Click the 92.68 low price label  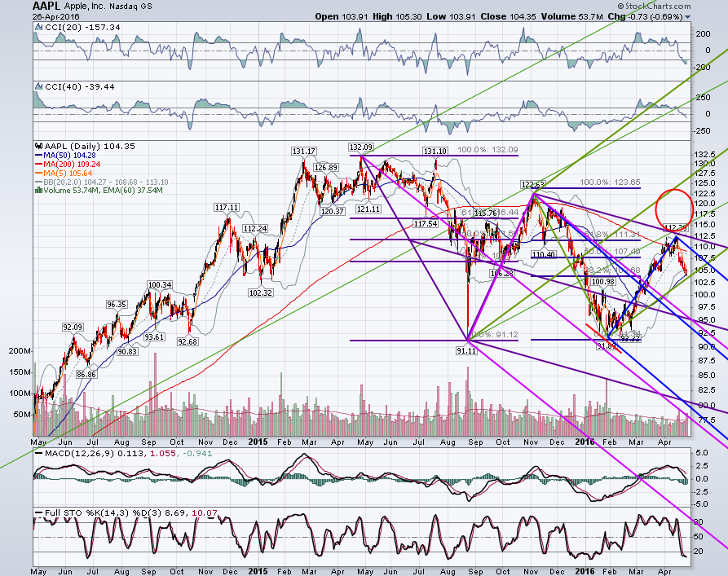coord(188,341)
